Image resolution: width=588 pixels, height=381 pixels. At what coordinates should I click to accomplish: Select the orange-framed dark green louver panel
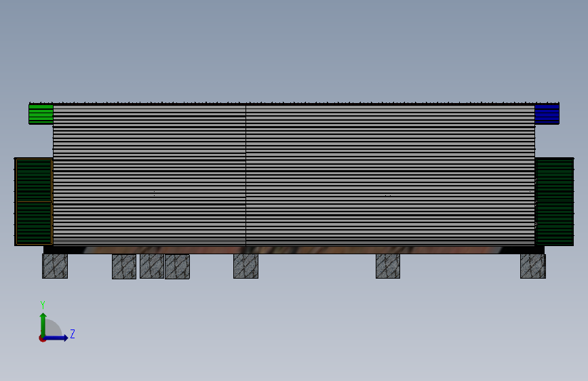(34, 202)
